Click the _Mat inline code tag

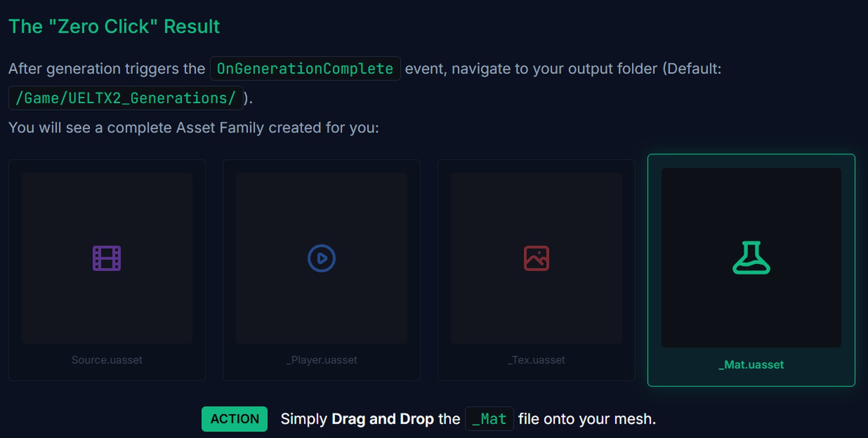[489, 419]
